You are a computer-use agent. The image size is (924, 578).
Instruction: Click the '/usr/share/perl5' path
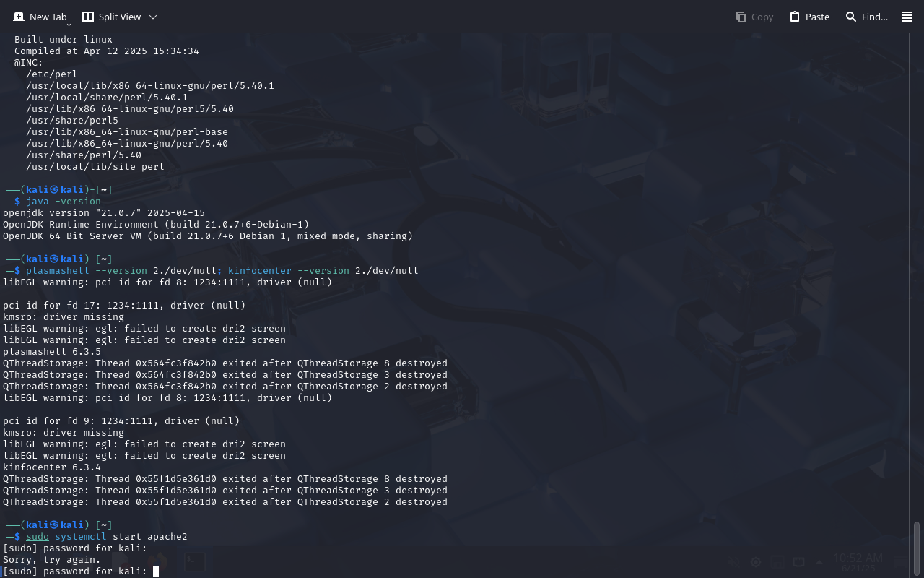pos(72,121)
